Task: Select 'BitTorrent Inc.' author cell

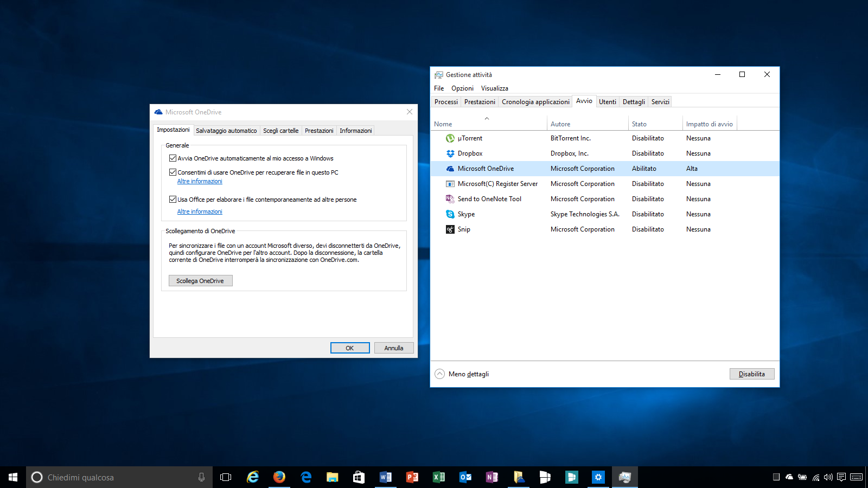Action: pyautogui.click(x=571, y=138)
